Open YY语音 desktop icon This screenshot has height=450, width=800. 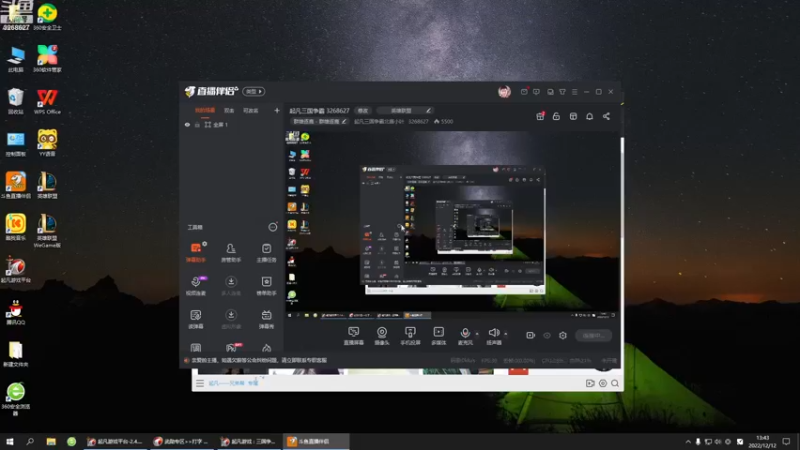47,143
